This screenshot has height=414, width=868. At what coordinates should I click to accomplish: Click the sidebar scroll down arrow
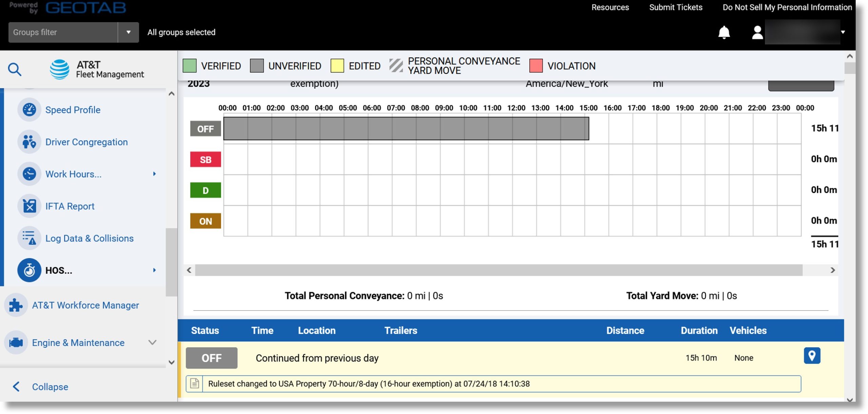point(172,362)
